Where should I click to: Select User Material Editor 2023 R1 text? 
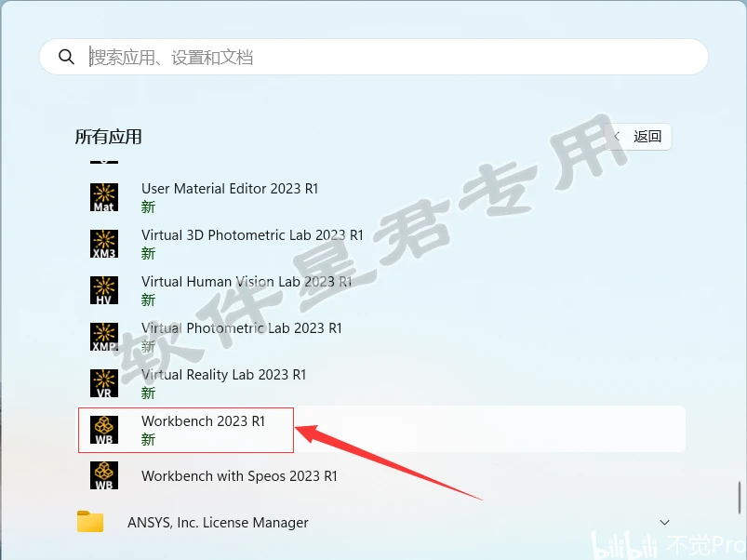tap(230, 189)
